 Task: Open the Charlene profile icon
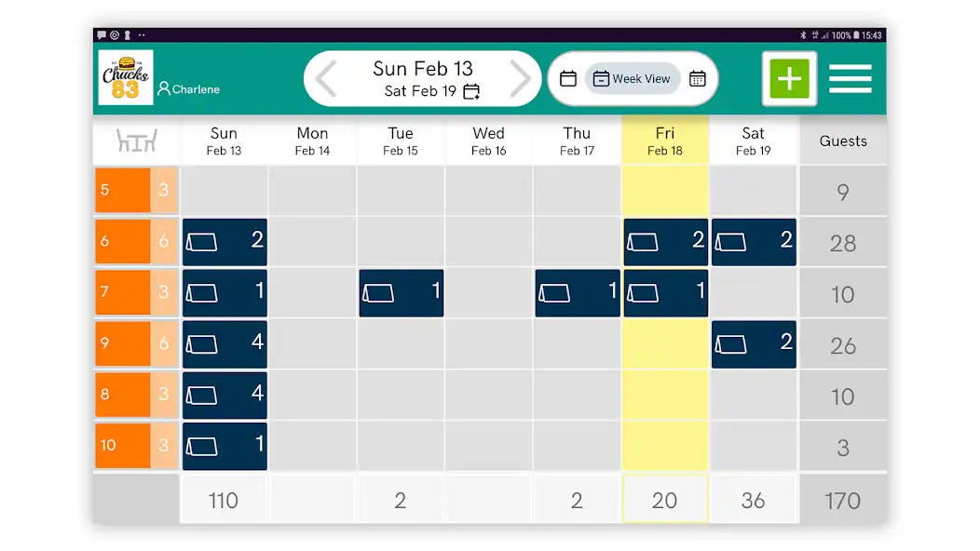coord(166,89)
